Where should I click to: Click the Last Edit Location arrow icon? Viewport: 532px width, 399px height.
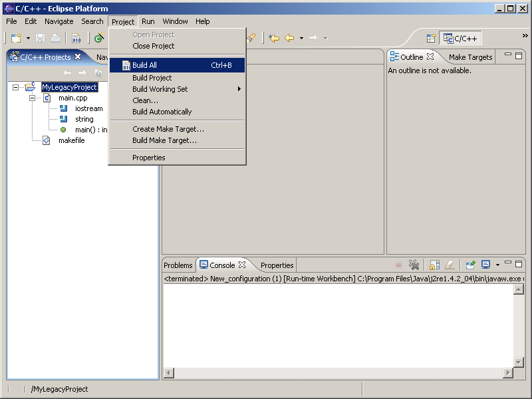[x=273, y=39]
